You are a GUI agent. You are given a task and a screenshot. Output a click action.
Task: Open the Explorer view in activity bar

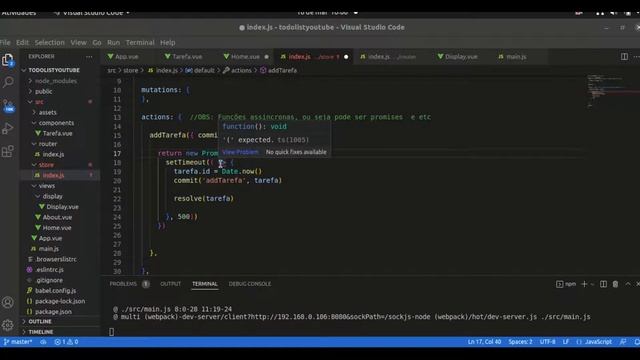pos(8,60)
